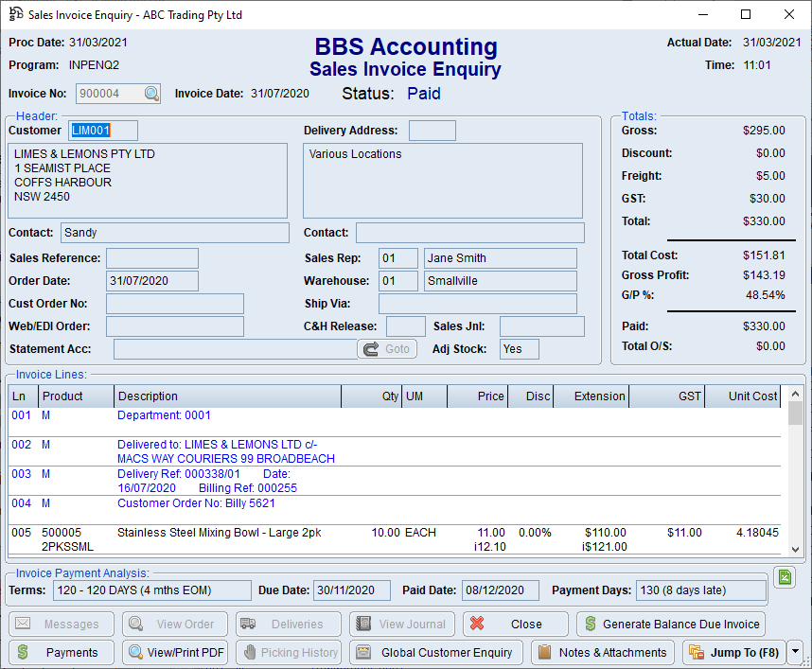Click the yellow folder icon on Jump To (F8)
The width and height of the screenshot is (812, 669).
coord(697,653)
